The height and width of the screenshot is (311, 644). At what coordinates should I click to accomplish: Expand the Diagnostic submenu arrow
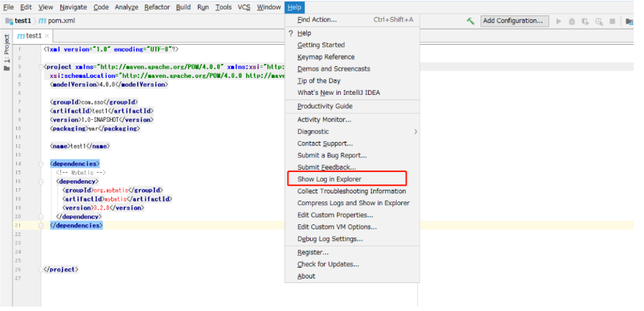click(415, 132)
